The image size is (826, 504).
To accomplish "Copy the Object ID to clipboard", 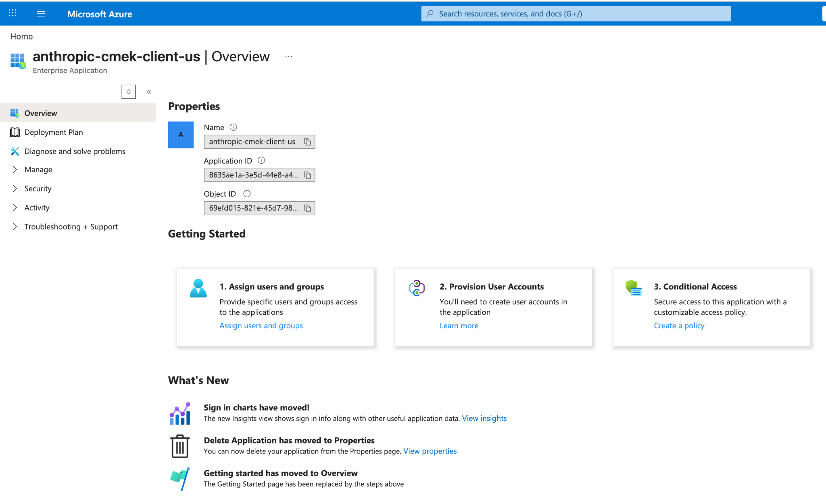I will (x=308, y=208).
